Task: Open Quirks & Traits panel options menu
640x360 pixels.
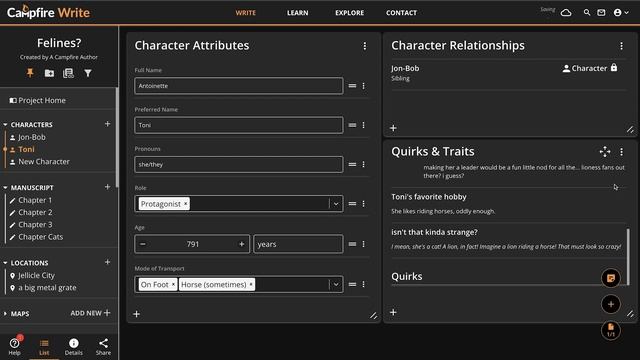Action: coord(621,152)
